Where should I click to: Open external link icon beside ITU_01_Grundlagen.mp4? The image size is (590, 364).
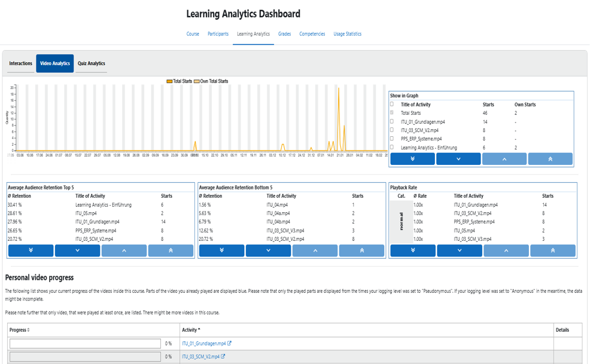pyautogui.click(x=229, y=343)
